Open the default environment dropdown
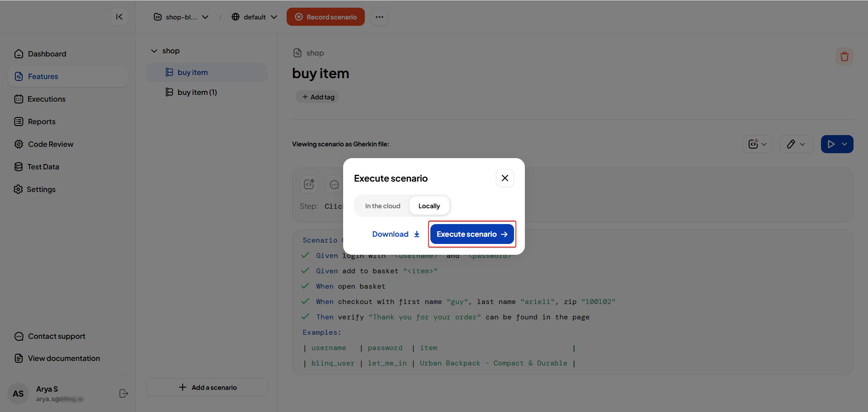868x412 pixels. point(255,17)
